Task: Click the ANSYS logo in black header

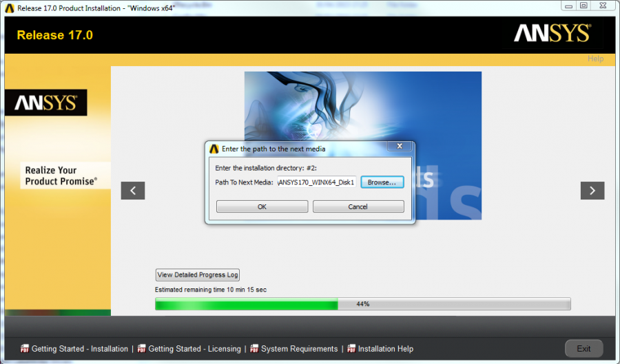Action: pos(552,33)
